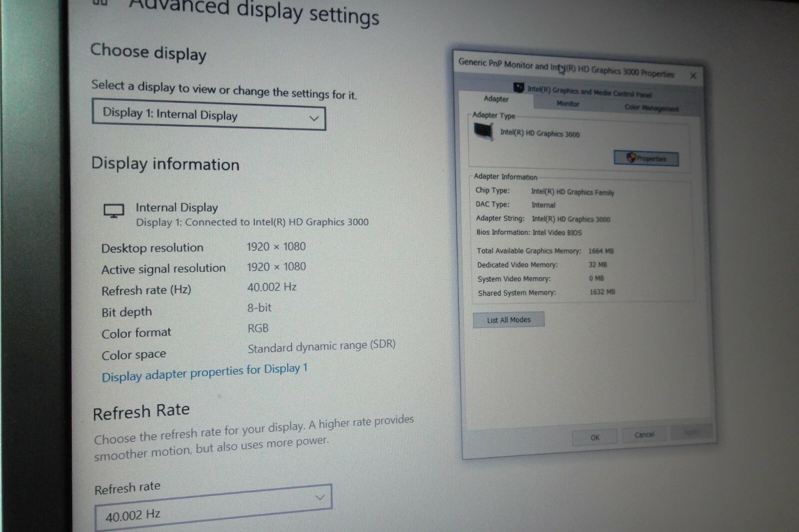Select the '0 MB' system video memory value
The image size is (799, 532).
click(x=596, y=278)
